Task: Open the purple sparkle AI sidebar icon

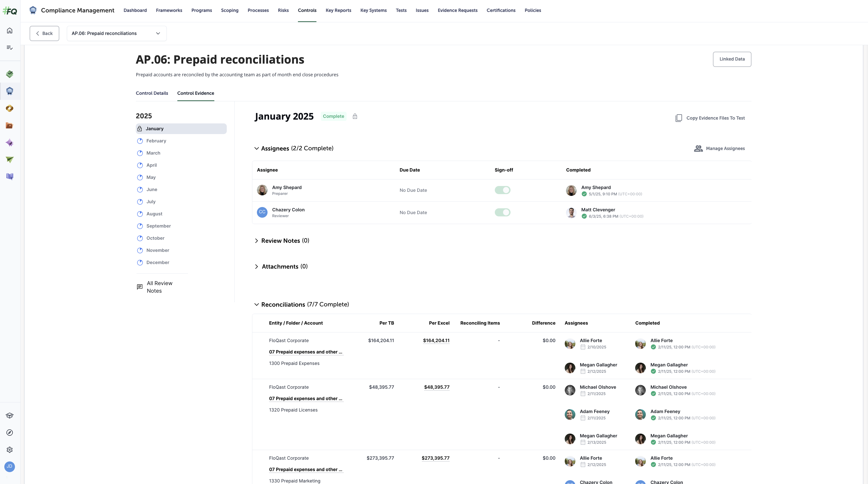Action: [9, 143]
